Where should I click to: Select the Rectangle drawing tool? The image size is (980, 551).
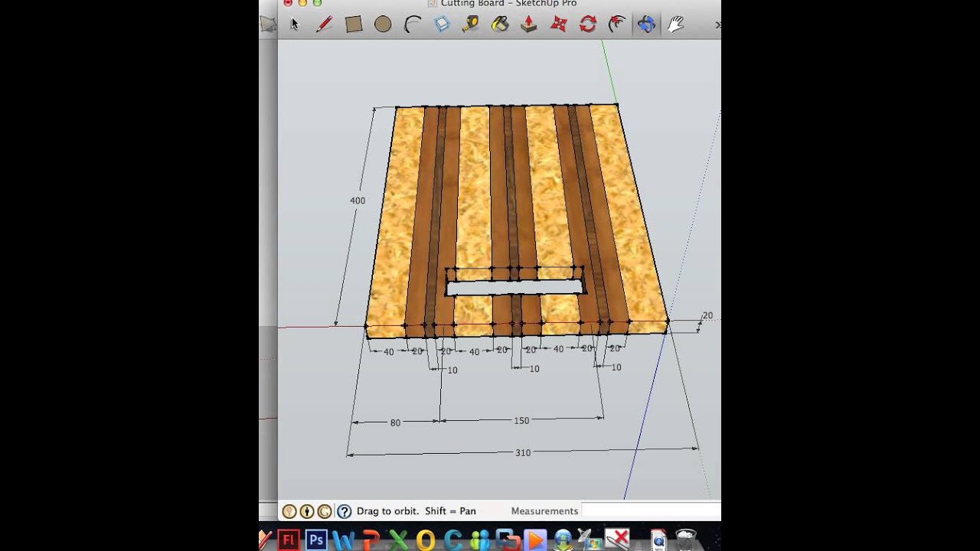click(x=352, y=24)
